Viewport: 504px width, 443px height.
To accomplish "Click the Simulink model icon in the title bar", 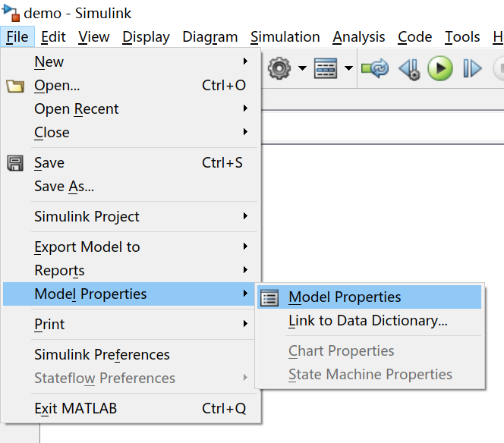I will coord(11,13).
